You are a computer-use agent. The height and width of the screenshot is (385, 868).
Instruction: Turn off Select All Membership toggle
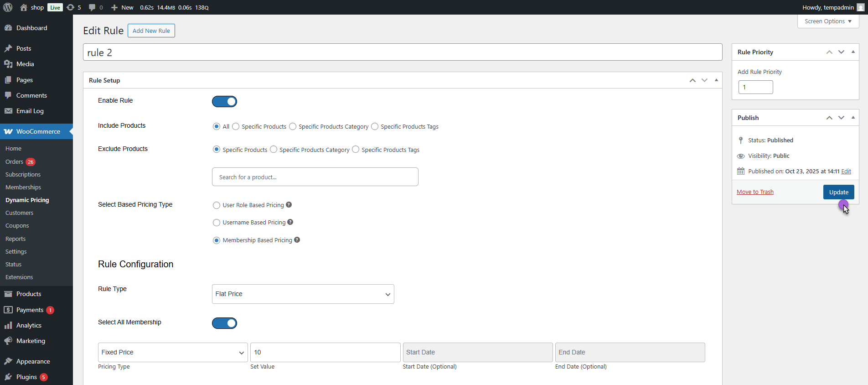(x=224, y=323)
